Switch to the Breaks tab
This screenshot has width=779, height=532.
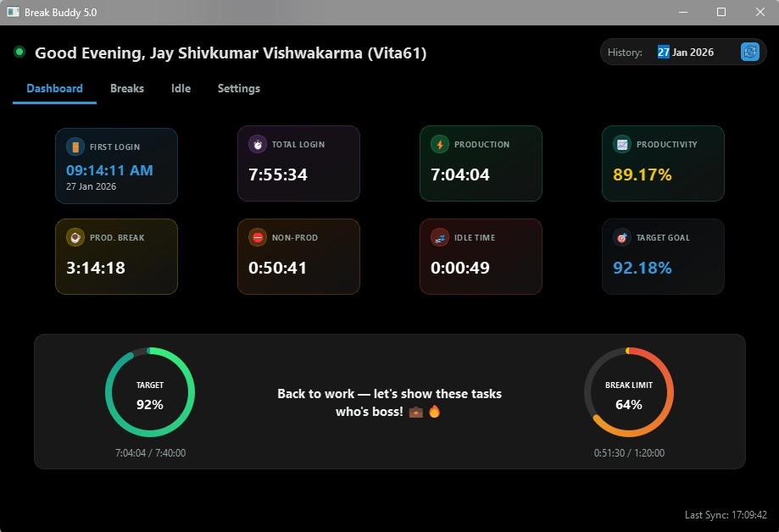coord(127,88)
